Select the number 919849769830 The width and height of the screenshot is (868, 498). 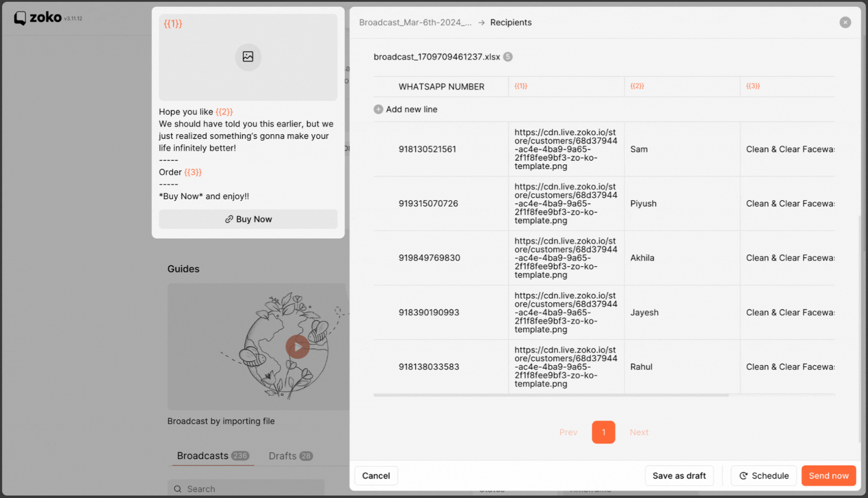point(429,258)
